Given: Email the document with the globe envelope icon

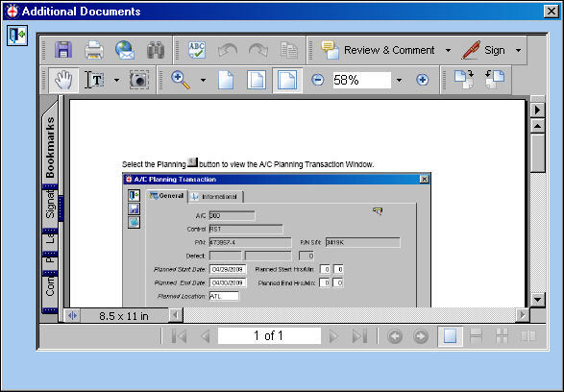Looking at the screenshot, I should point(125,50).
